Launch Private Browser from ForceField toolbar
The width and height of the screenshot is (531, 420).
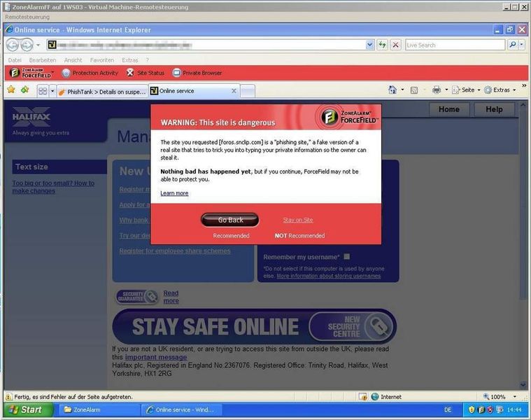click(x=197, y=73)
